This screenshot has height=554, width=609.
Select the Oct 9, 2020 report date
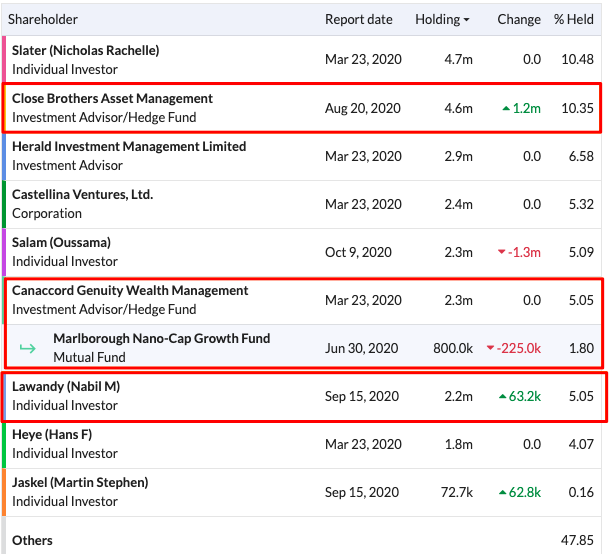click(x=358, y=252)
